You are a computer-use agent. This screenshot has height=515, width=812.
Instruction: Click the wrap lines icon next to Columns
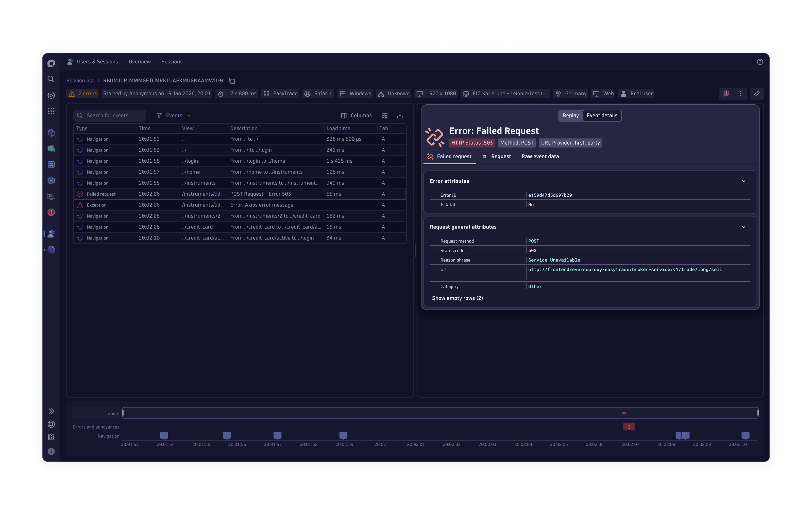pos(384,116)
